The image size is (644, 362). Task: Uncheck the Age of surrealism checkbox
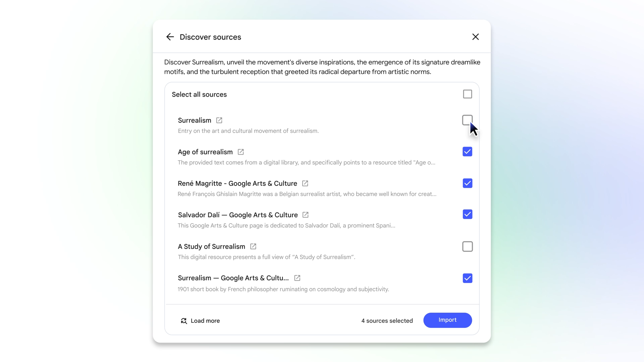coord(467,152)
